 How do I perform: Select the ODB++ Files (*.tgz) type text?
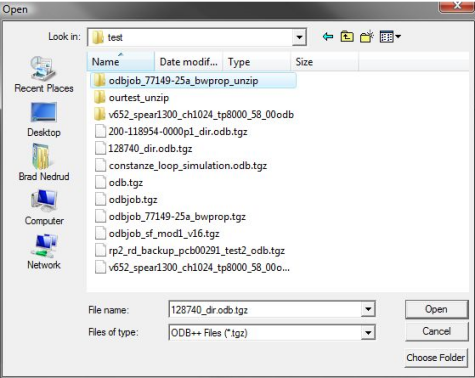point(209,333)
